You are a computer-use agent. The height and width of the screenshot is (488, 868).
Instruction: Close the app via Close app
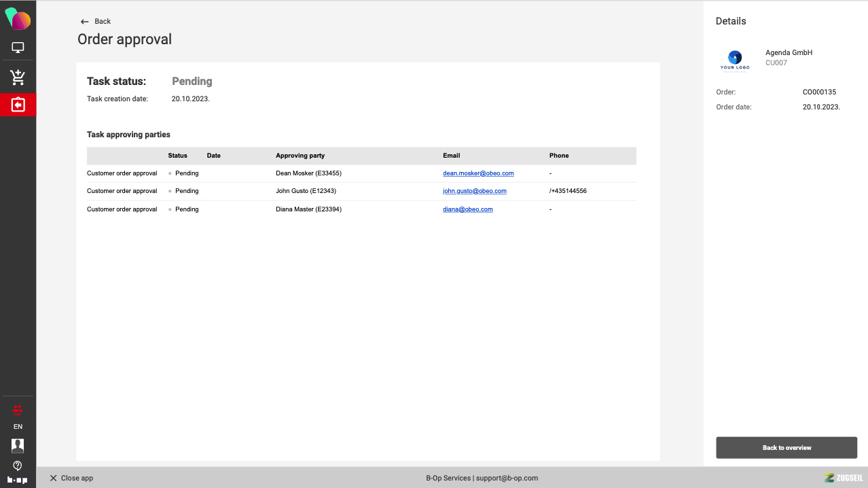[x=71, y=478]
